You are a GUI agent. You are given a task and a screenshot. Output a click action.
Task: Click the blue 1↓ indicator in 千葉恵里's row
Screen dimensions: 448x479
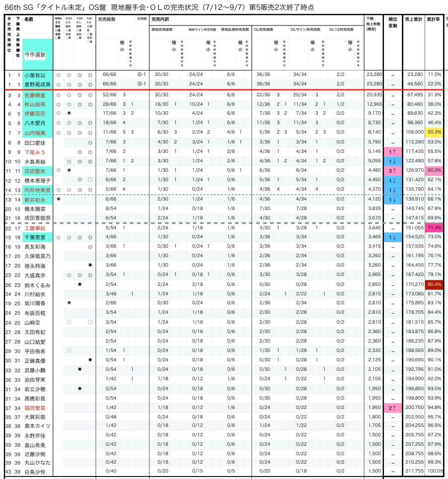tap(392, 237)
